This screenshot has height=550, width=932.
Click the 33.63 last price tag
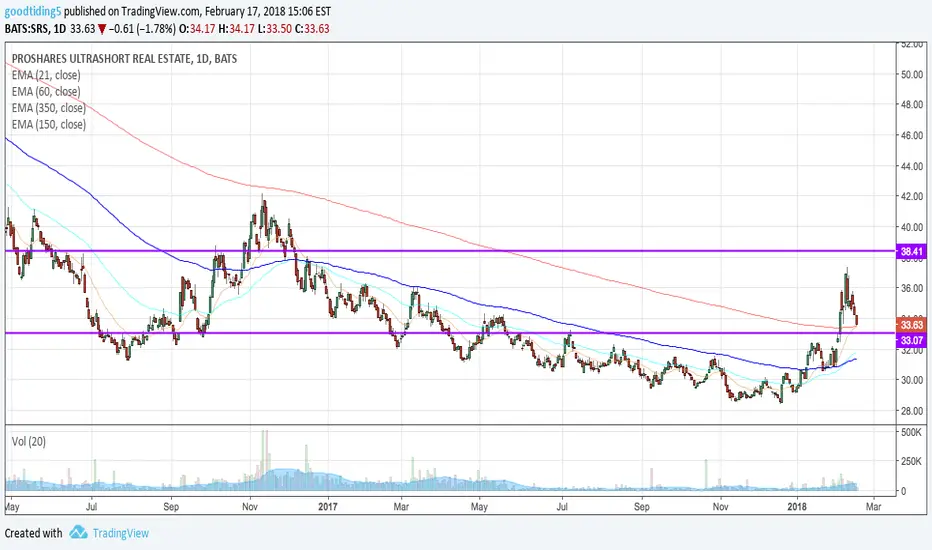[911, 325]
